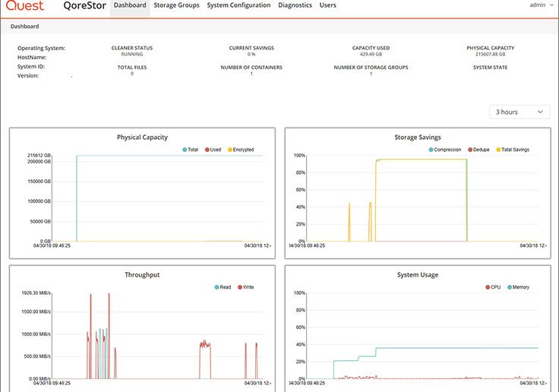Toggle the Compression legend in Storage Savings

click(x=445, y=150)
